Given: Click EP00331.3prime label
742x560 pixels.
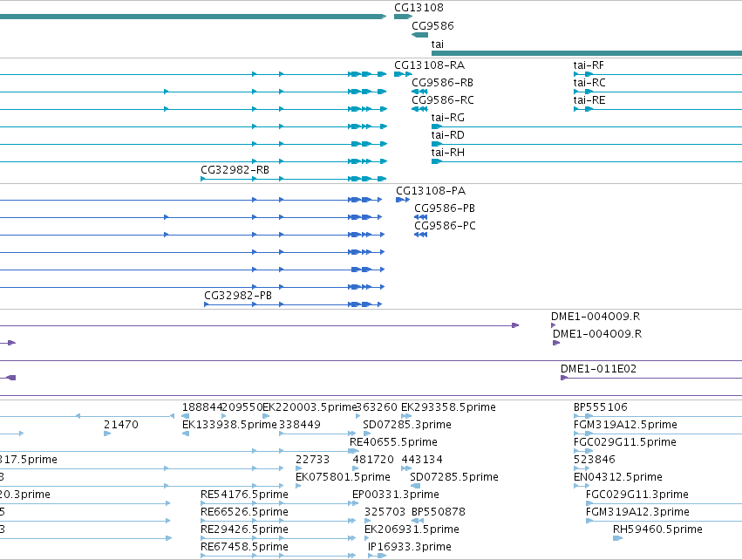Looking at the screenshot, I should [396, 495].
